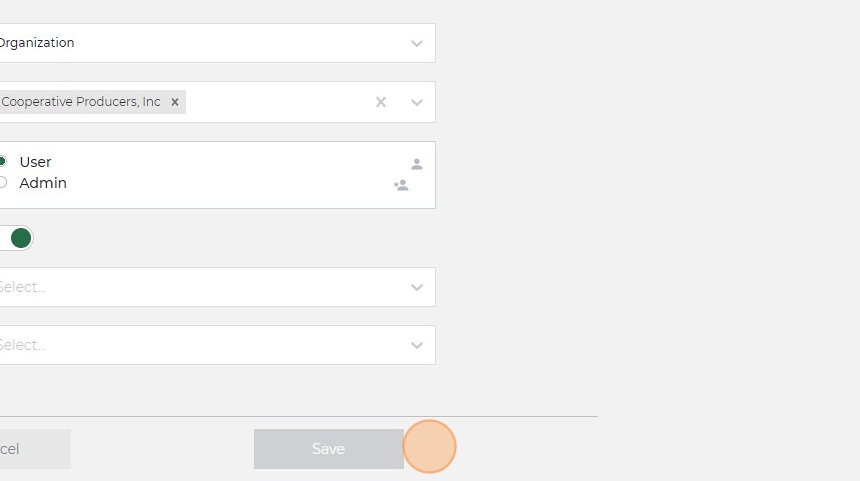Select the User radio option
860x481 pixels.
click(3, 161)
